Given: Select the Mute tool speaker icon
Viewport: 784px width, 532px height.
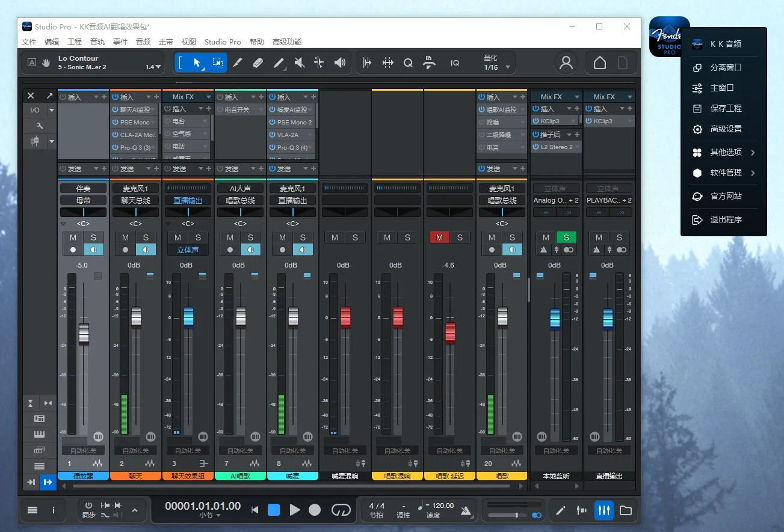Looking at the screenshot, I should coord(299,63).
